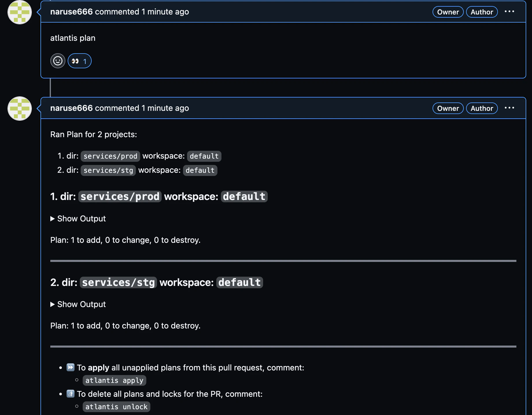Add a reaction with the smiley button

point(58,61)
